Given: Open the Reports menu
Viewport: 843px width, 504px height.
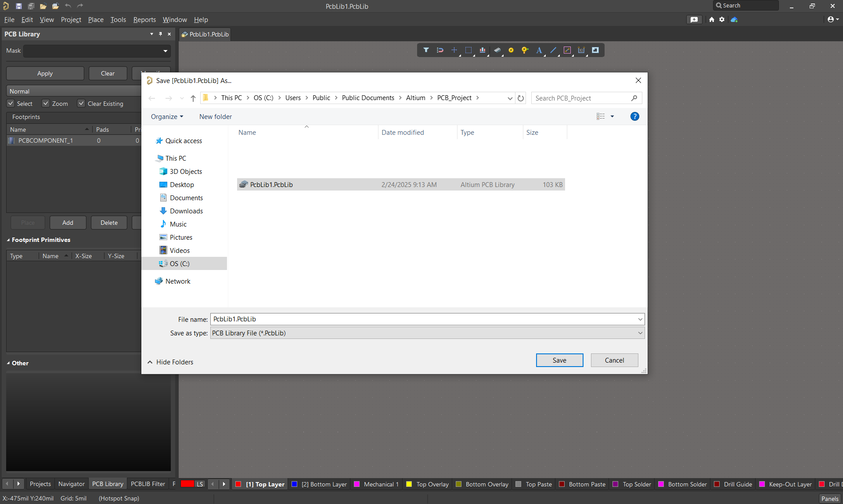Looking at the screenshot, I should coord(144,19).
